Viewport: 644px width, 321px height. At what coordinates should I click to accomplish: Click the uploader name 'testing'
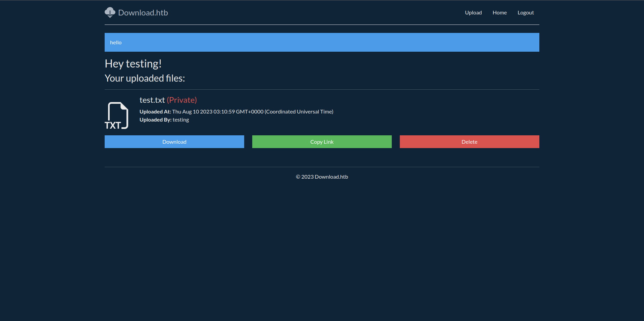point(181,120)
